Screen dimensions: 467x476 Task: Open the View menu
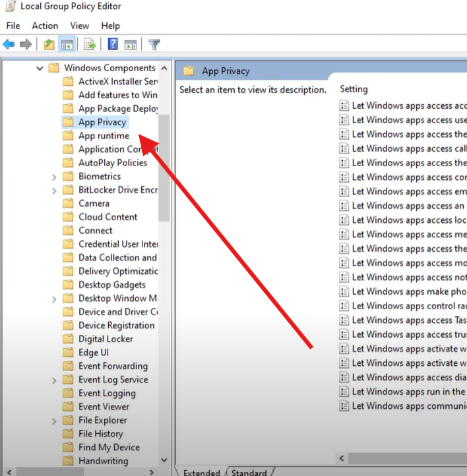(x=80, y=26)
